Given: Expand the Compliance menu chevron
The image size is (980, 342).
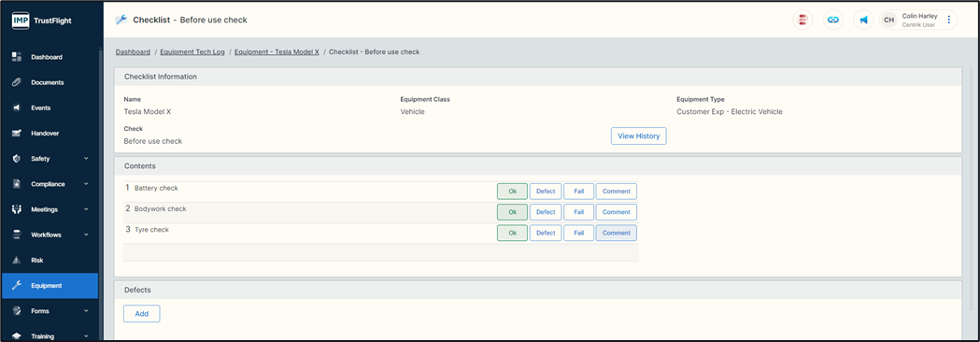Looking at the screenshot, I should [86, 184].
